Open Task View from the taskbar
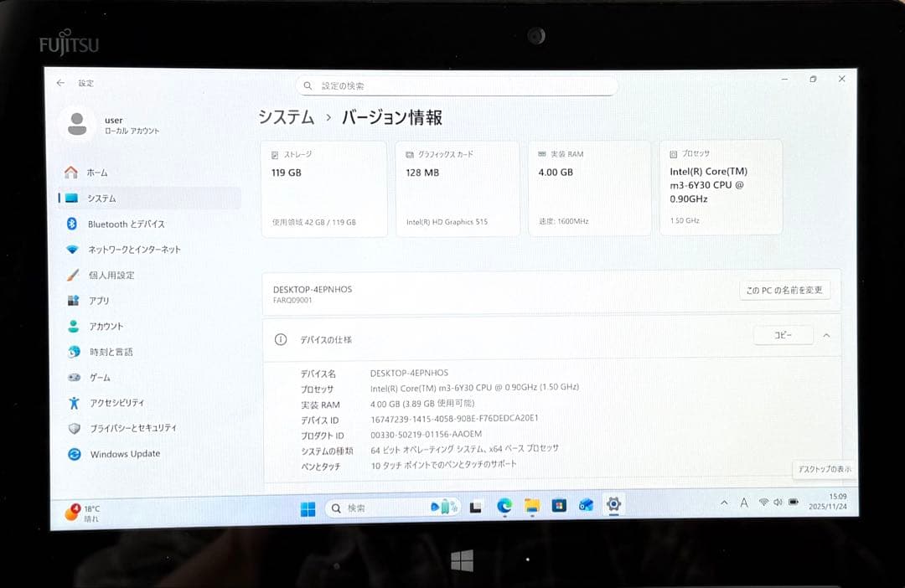 (475, 506)
